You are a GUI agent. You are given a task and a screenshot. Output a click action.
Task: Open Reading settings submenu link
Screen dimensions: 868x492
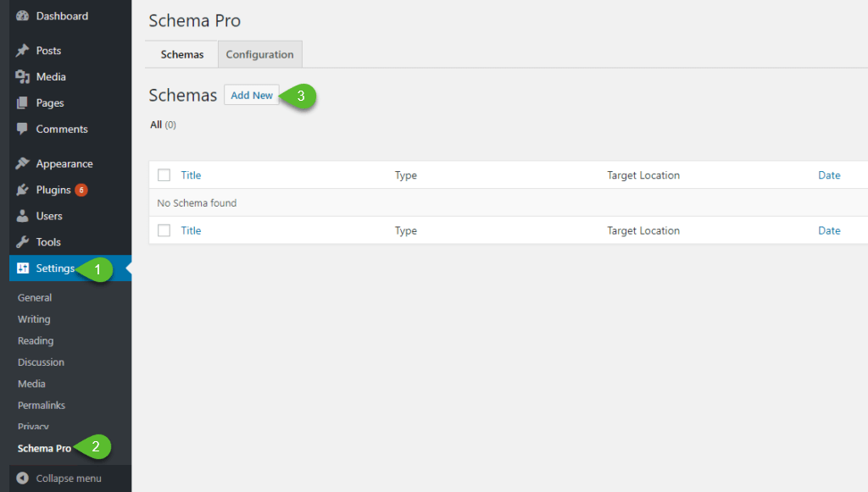(x=36, y=340)
